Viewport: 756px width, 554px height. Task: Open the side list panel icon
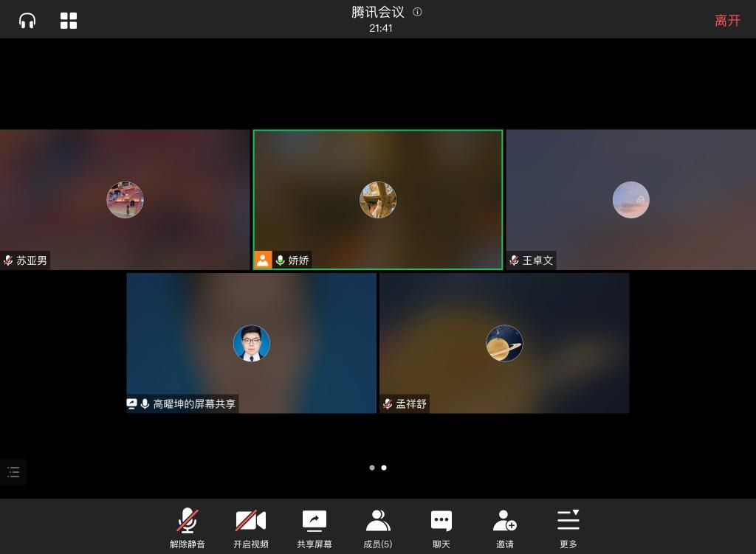click(13, 471)
